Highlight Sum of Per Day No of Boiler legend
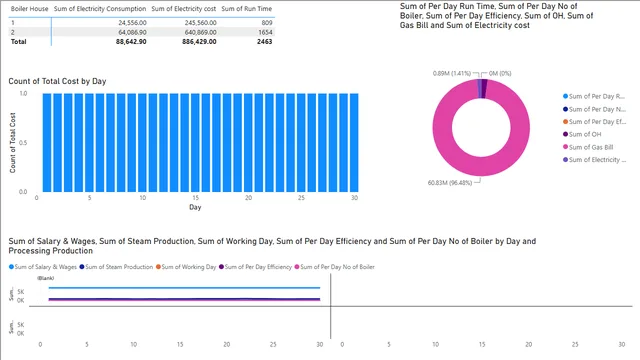 [334, 267]
